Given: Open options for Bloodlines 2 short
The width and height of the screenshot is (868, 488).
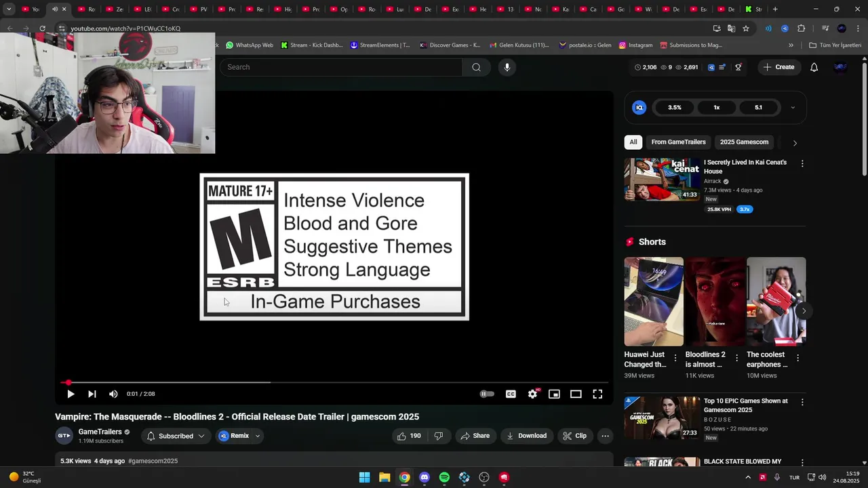Looking at the screenshot, I should (x=736, y=358).
